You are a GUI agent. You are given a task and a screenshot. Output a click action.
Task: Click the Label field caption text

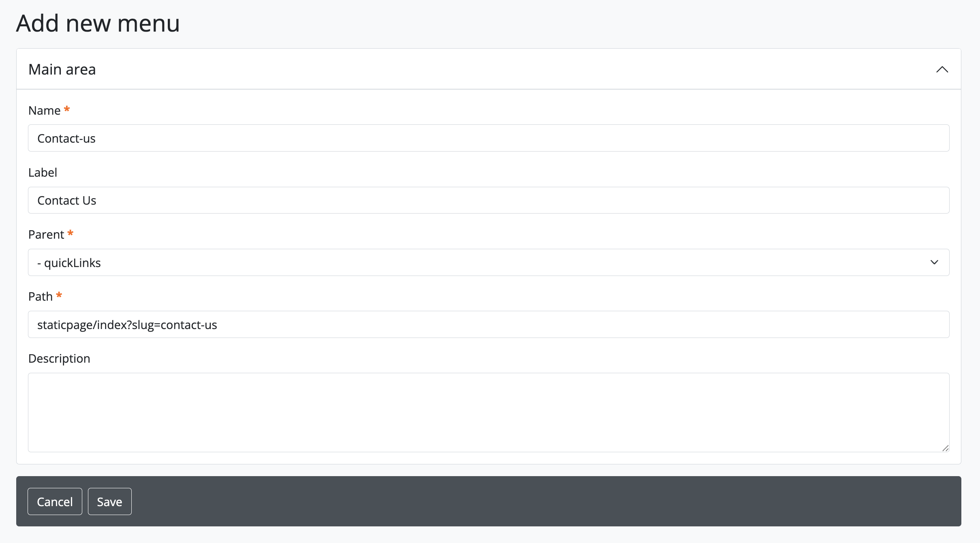(43, 173)
